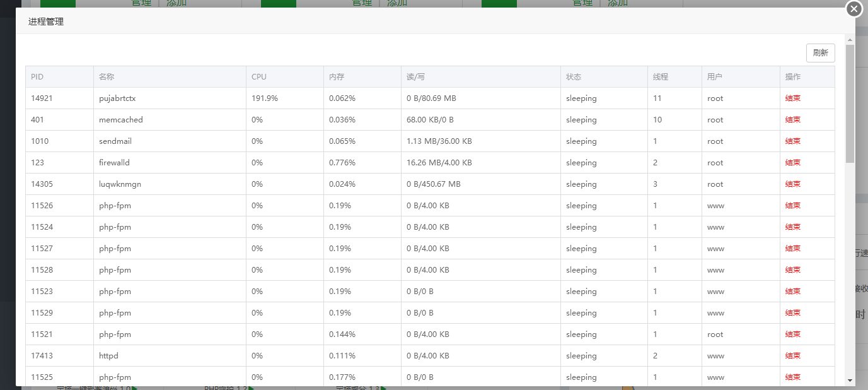The height and width of the screenshot is (390, 868).
Task: Select the 线程 column header
Action: point(675,77)
